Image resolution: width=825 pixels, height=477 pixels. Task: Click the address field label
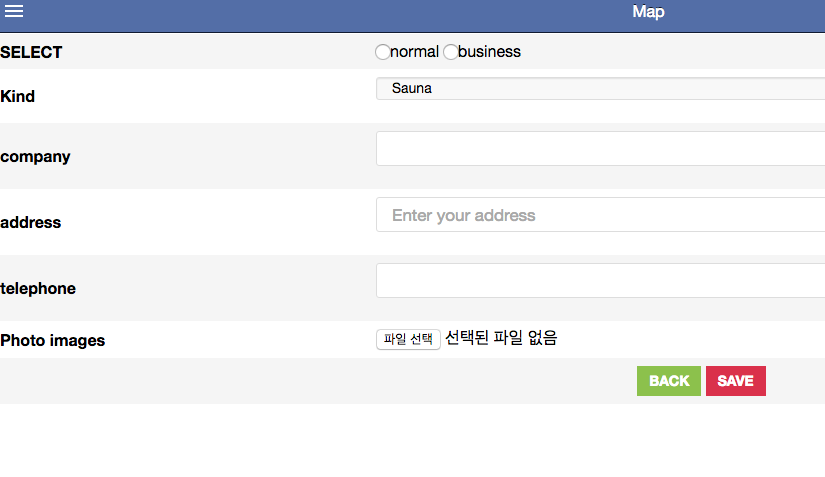pyautogui.click(x=31, y=222)
